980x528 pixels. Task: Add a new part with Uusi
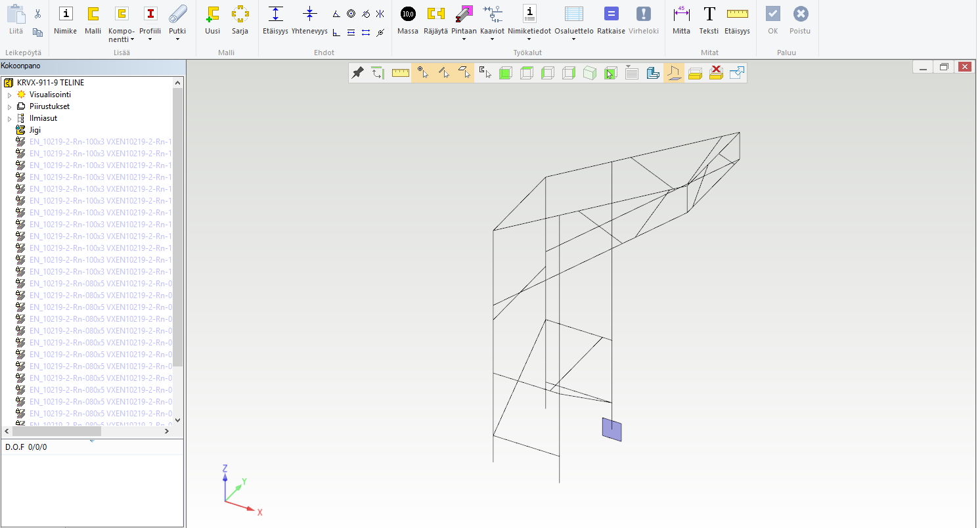(x=212, y=20)
